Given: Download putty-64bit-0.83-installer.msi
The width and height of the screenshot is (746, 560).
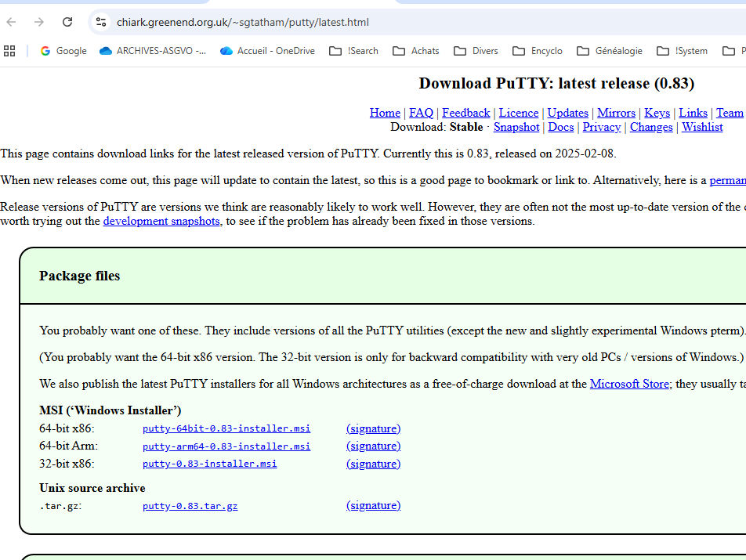Looking at the screenshot, I should coord(226,428).
